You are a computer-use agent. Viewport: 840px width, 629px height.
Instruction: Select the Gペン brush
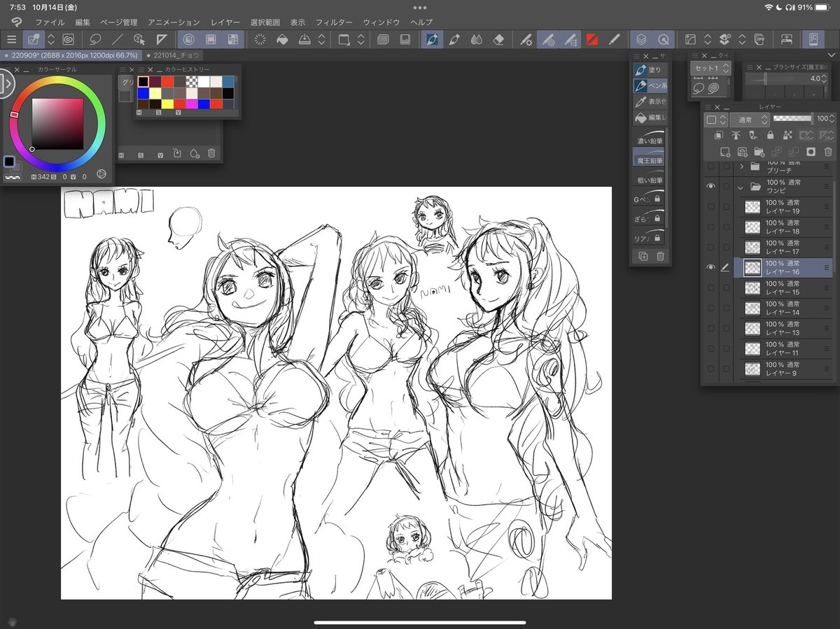click(650, 196)
